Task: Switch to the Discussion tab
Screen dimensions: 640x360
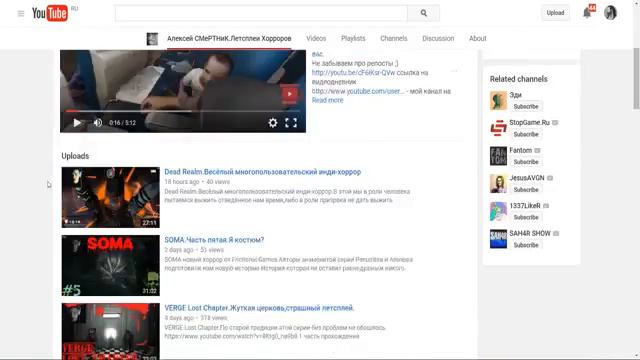Action: [x=438, y=38]
